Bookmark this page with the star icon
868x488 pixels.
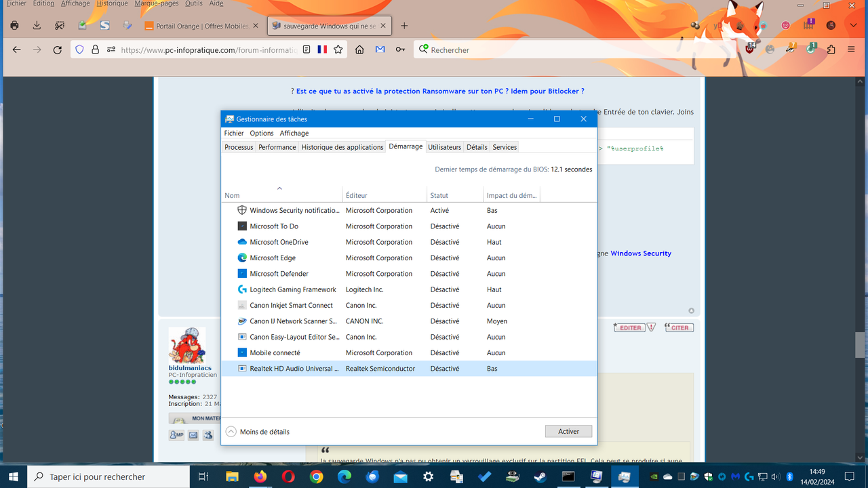tap(338, 49)
